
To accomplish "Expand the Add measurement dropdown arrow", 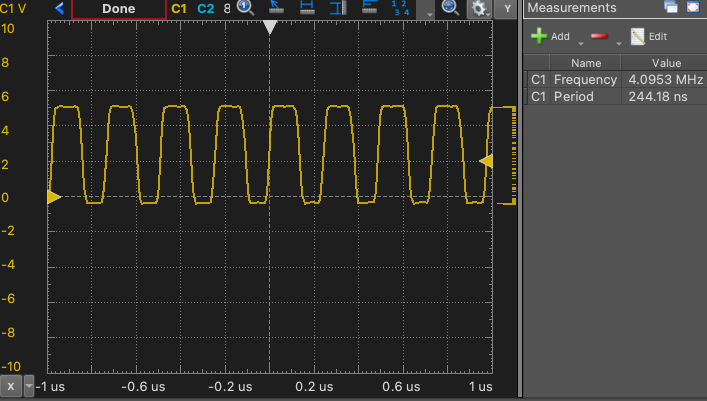I will point(580,43).
